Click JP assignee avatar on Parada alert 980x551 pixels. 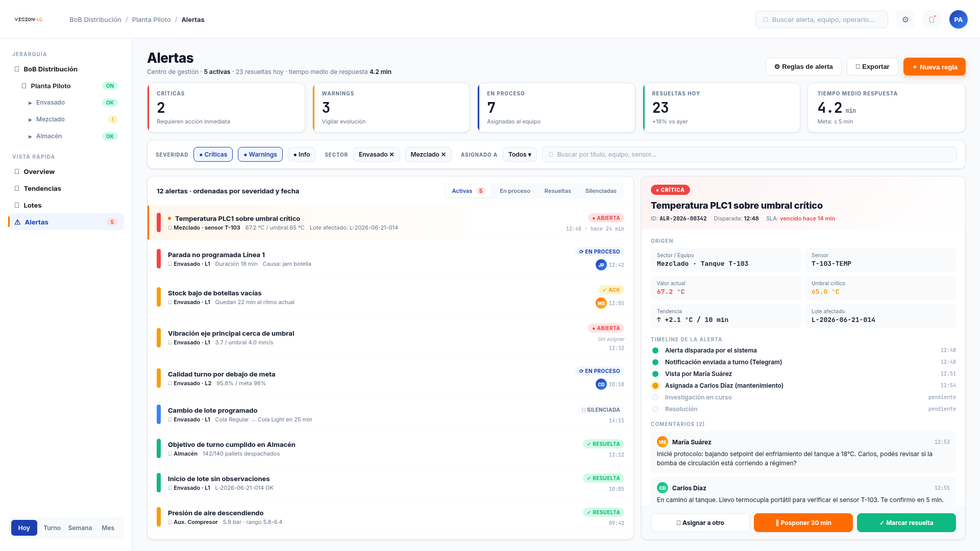(x=601, y=265)
